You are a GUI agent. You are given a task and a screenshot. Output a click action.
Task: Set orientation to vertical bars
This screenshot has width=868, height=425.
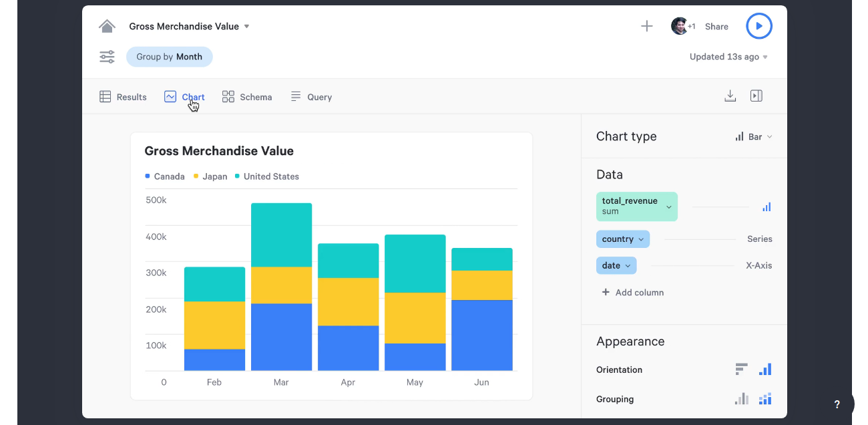[765, 370]
